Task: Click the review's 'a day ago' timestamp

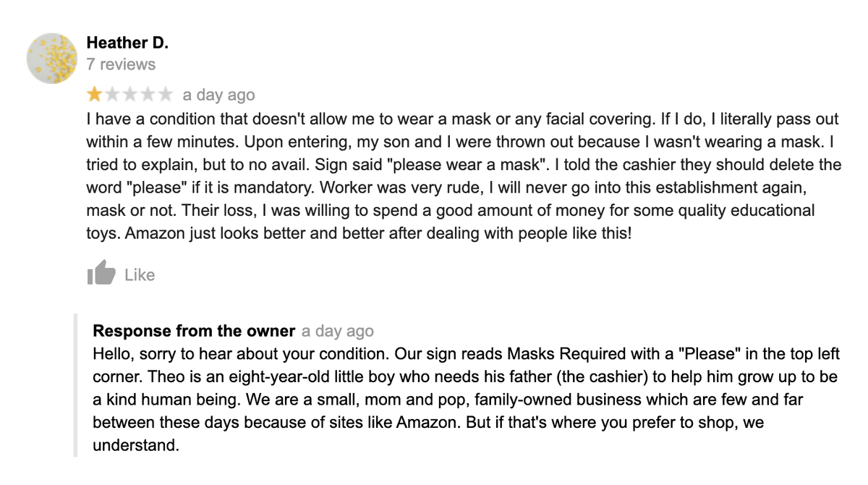Action: tap(218, 95)
